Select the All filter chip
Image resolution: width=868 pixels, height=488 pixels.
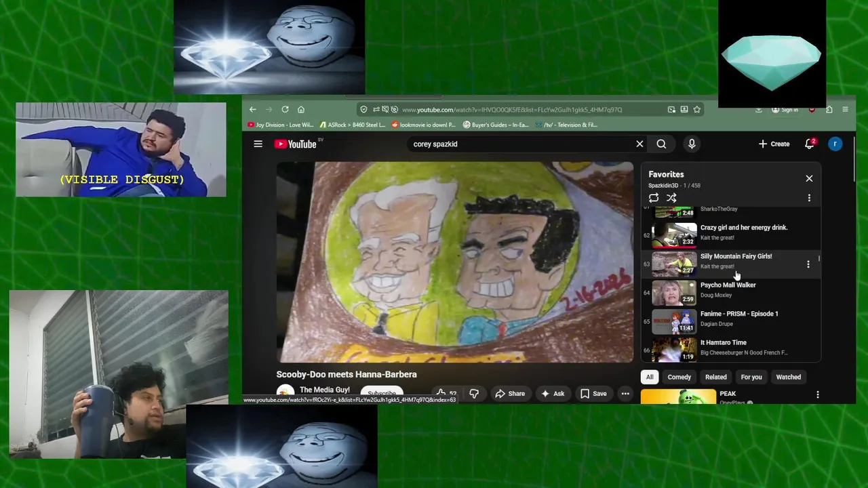pos(650,377)
